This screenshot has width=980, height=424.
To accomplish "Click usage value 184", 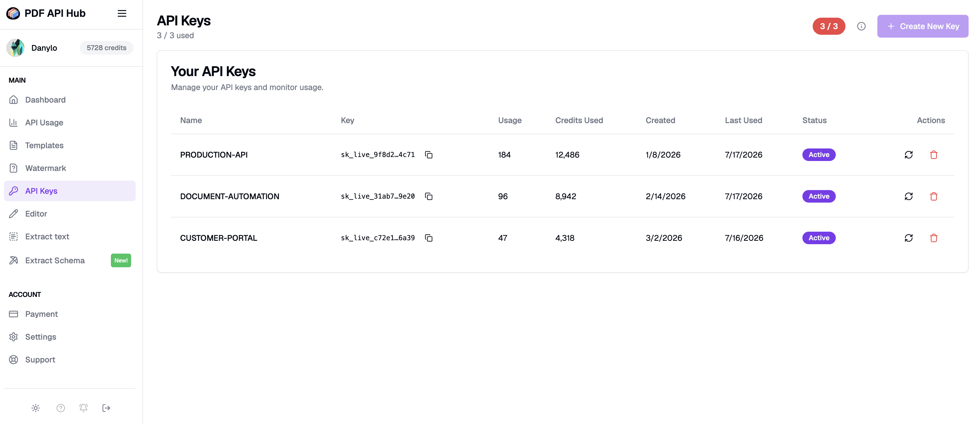I will [505, 155].
